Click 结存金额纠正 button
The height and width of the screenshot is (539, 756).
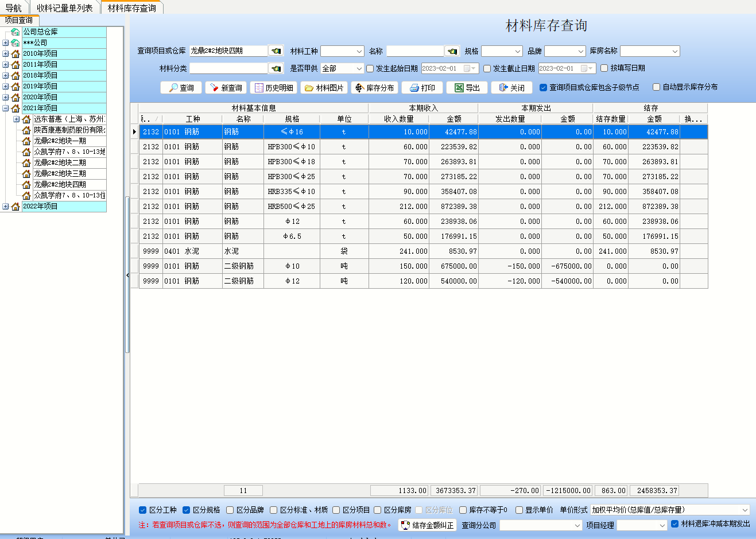pos(427,525)
